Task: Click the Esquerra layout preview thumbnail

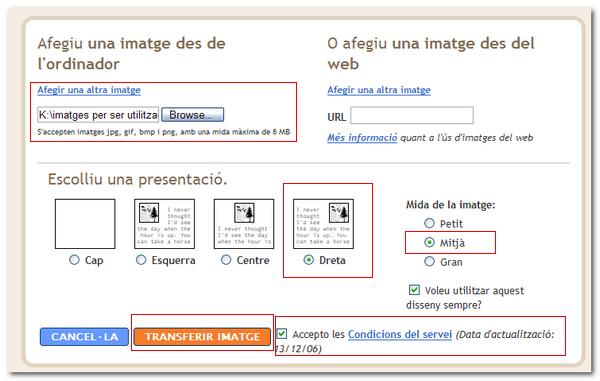Action: click(165, 224)
